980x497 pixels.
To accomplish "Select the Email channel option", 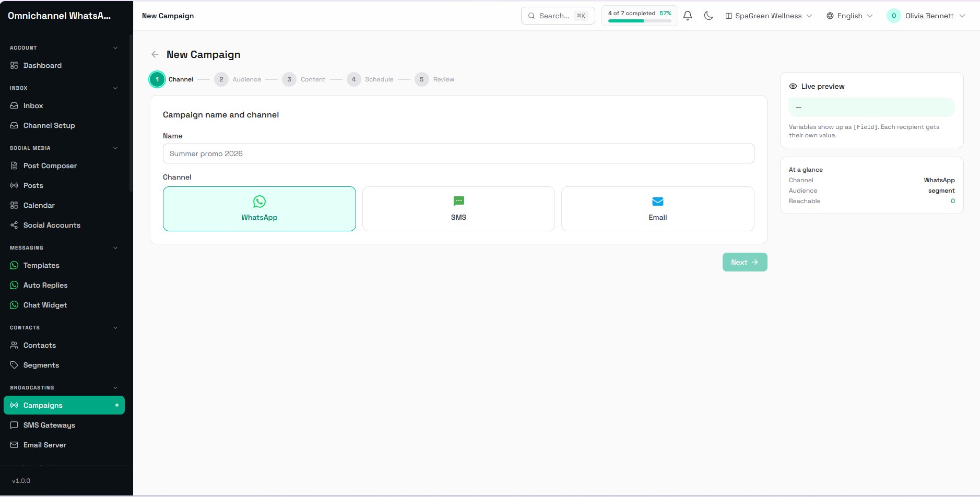I will [658, 209].
